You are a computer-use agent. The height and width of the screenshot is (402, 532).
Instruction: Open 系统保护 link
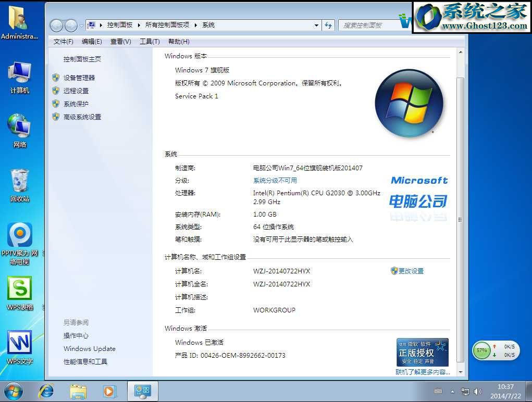(76, 104)
